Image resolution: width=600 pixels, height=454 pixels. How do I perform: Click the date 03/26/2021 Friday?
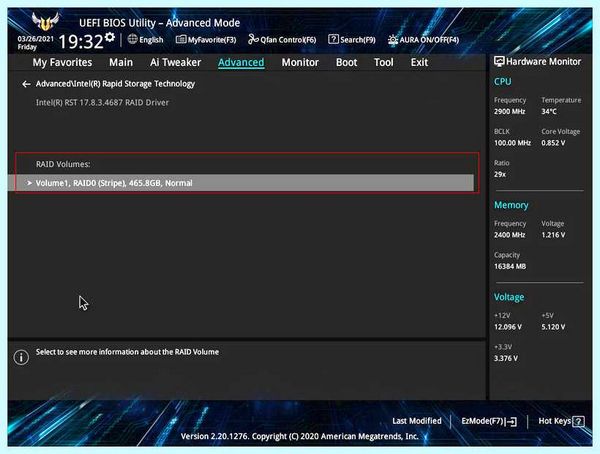click(36, 43)
